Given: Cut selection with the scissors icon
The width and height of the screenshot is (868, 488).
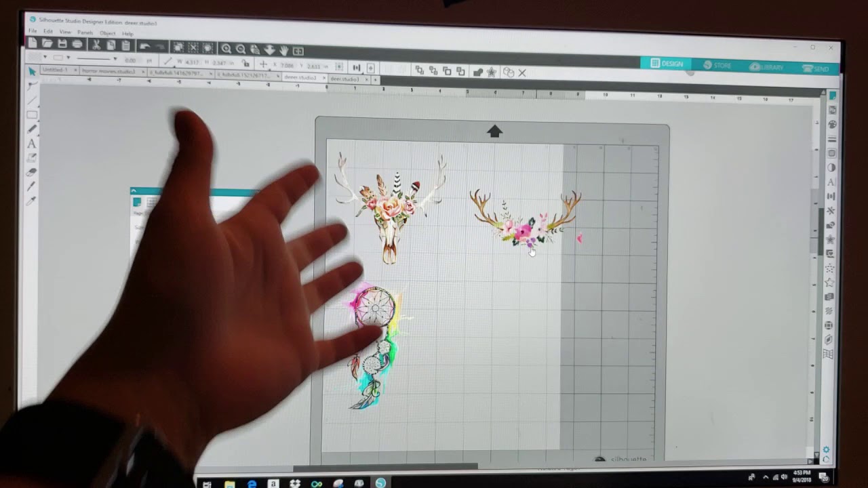Looking at the screenshot, I should tap(96, 45).
